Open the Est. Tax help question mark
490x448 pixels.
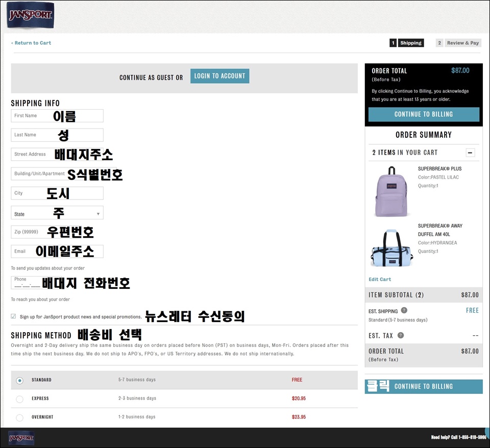(x=401, y=335)
